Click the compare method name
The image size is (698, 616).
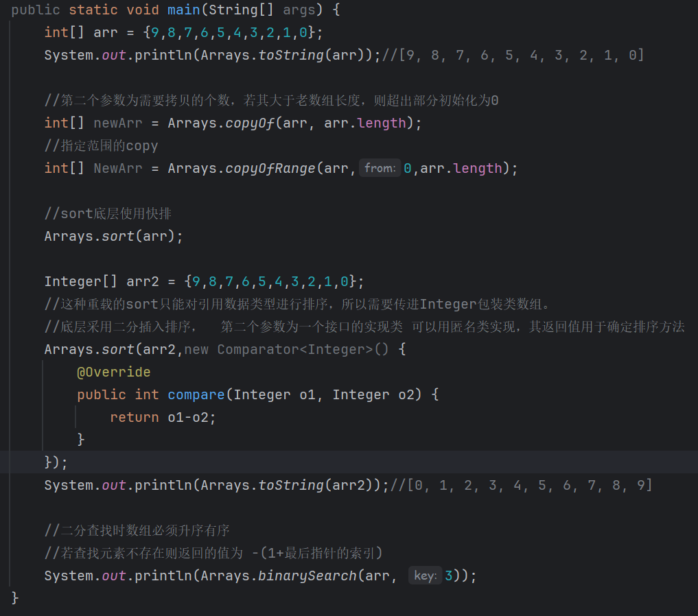[x=196, y=394]
